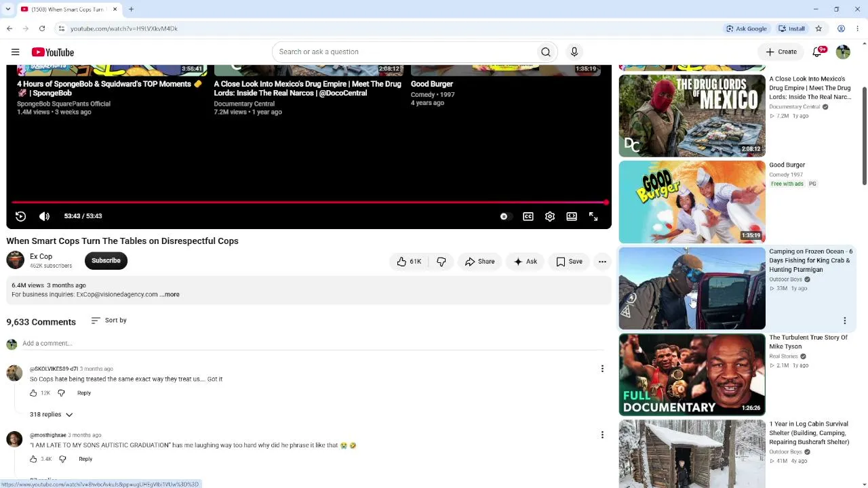
Task: Like the @SKOLVIKES89 comment
Action: (33, 393)
